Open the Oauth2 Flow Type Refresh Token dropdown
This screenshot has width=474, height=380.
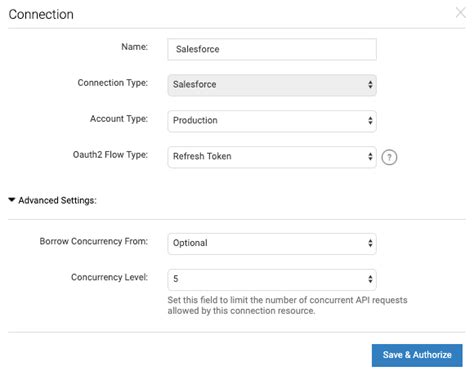click(272, 157)
